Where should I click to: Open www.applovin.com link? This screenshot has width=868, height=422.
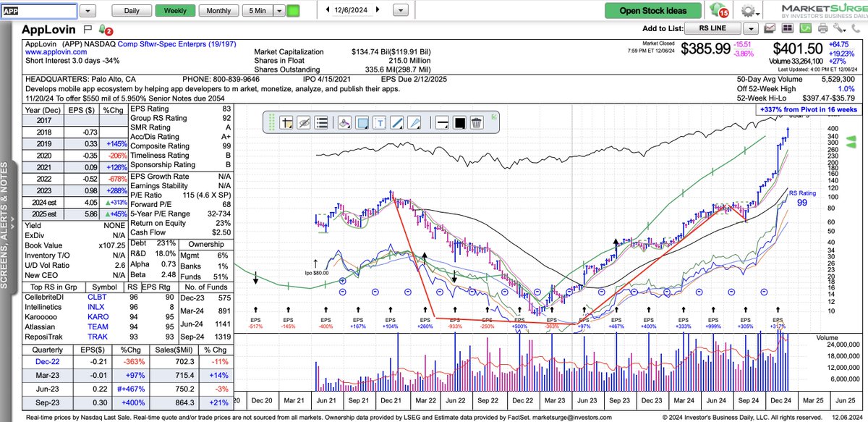pyautogui.click(x=55, y=53)
